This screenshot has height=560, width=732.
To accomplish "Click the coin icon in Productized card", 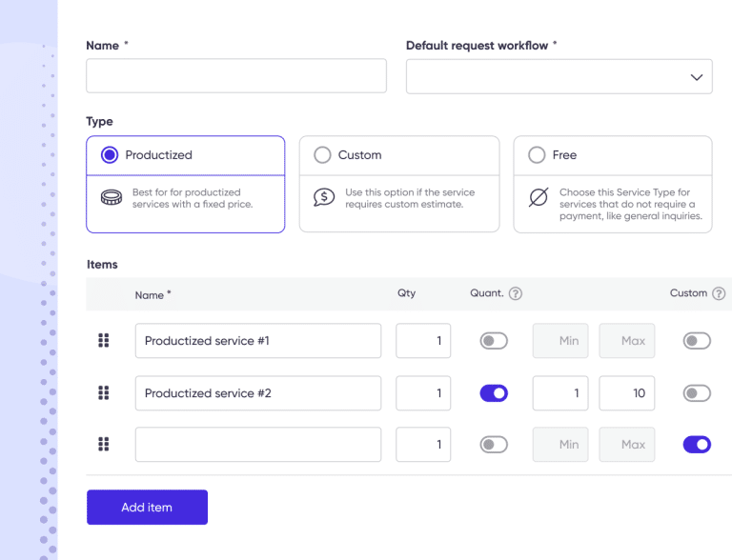I will coord(112,198).
